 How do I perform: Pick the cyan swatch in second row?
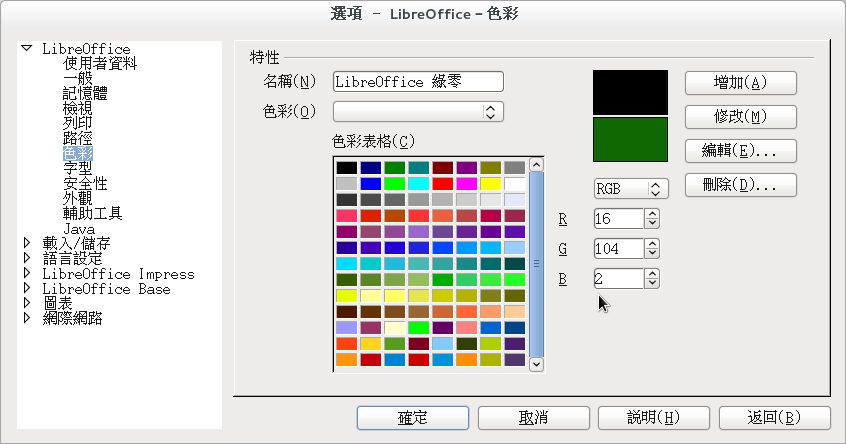(419, 184)
